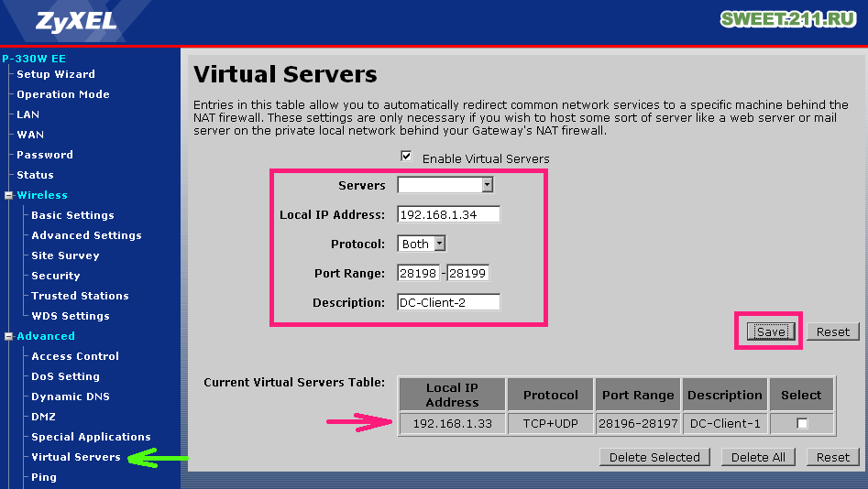The width and height of the screenshot is (868, 489).
Task: Click table cell DC-Client-1
Action: 725,424
